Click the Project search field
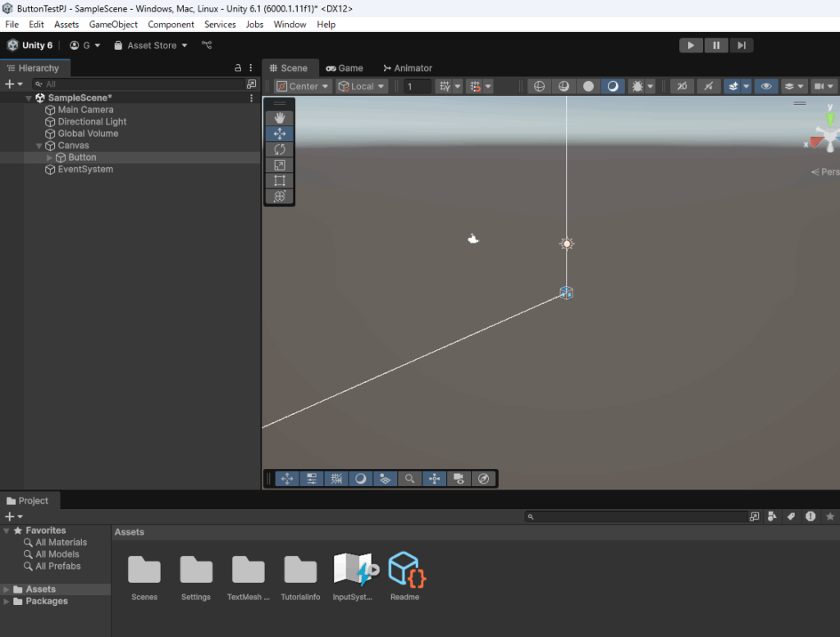The height and width of the screenshot is (637, 840). (636, 516)
